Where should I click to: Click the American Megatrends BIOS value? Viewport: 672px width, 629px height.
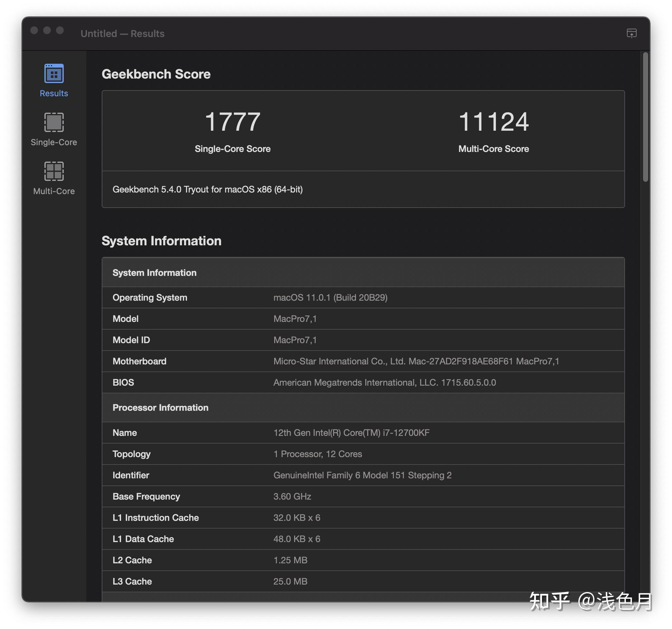pyautogui.click(x=384, y=382)
